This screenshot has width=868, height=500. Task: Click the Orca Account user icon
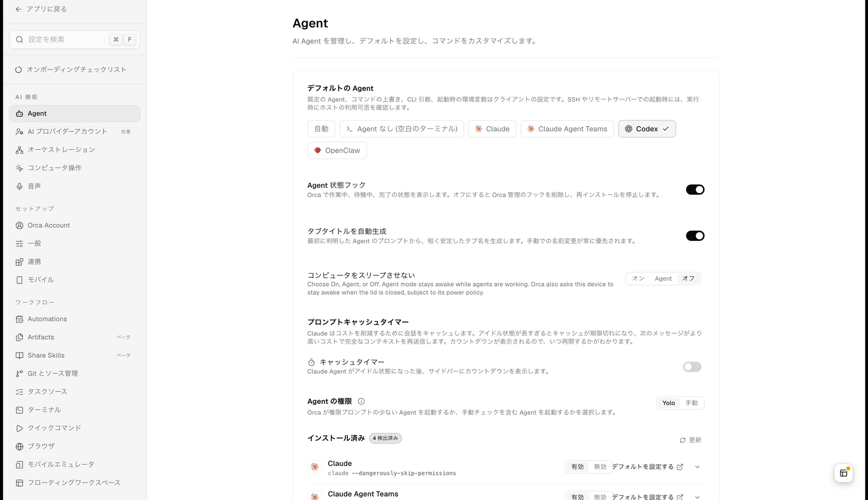[20, 225]
